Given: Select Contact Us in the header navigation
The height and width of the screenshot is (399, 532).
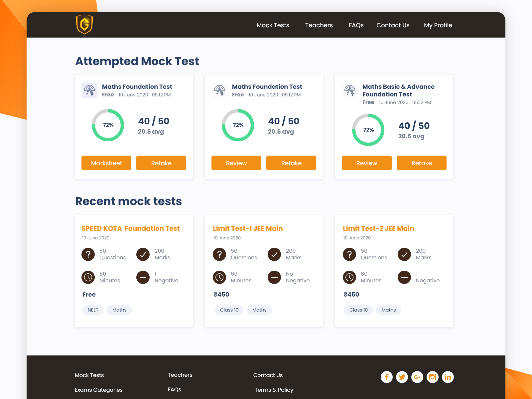Looking at the screenshot, I should [x=393, y=25].
